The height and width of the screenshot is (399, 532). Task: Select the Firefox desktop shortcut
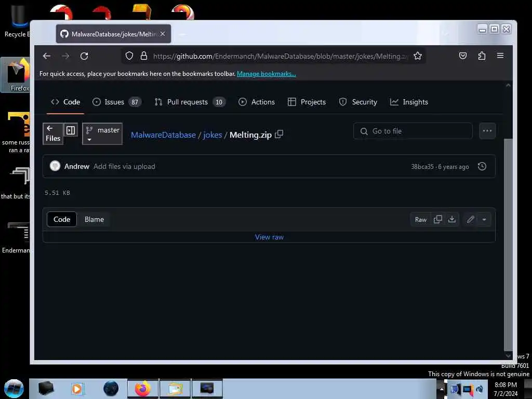click(16, 75)
